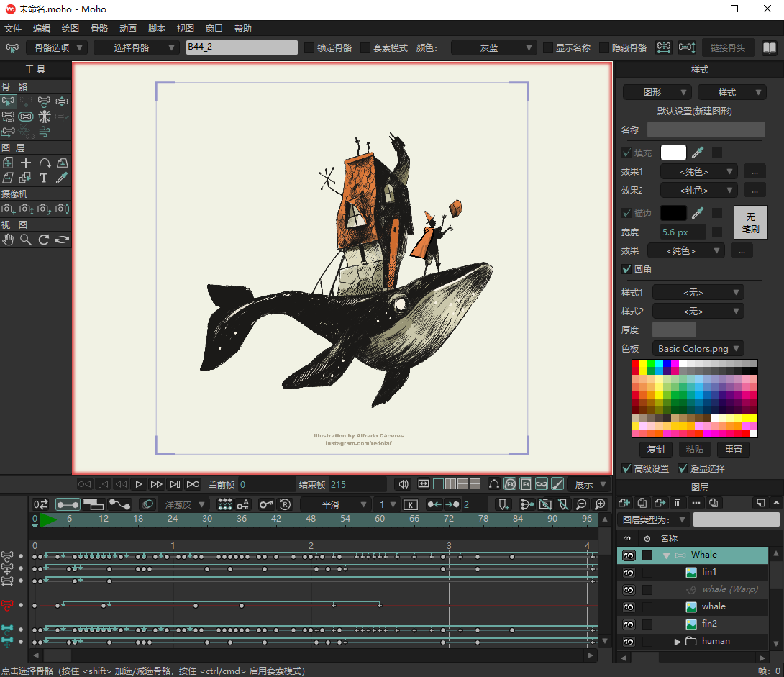784x677 pixels.
Task: Click the play button in playback controls
Action: [139, 484]
